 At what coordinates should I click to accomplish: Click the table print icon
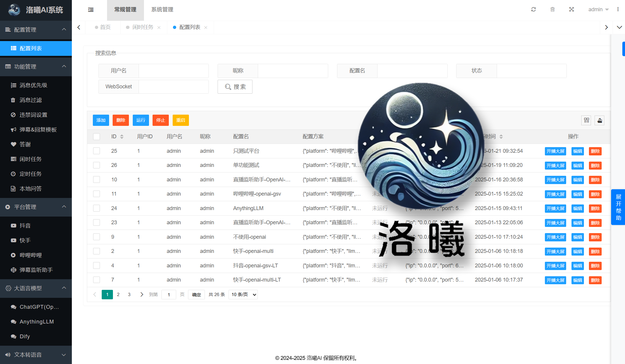[x=600, y=120]
